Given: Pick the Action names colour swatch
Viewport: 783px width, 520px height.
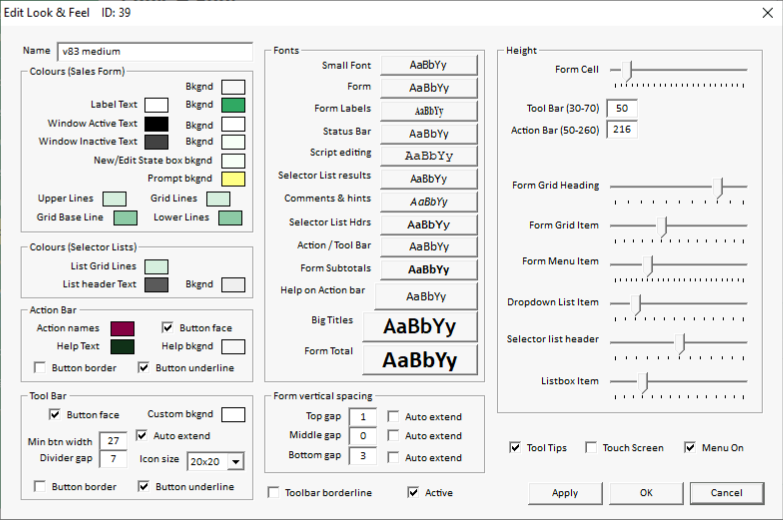Looking at the screenshot, I should coord(123,329).
